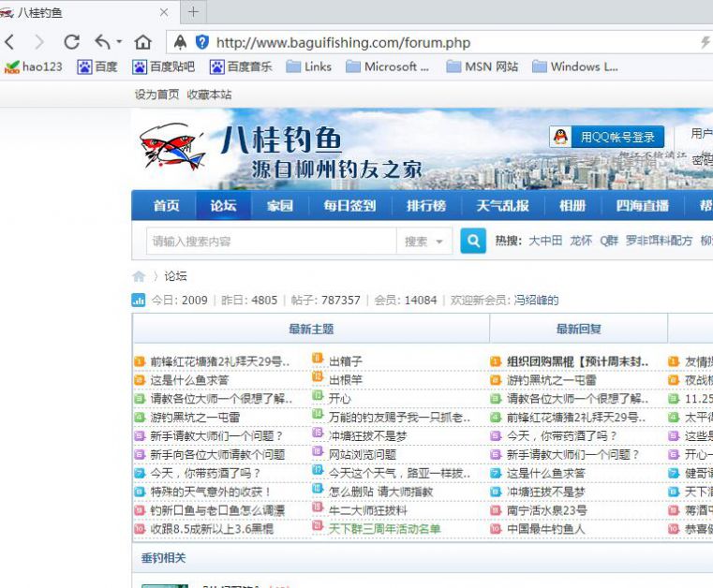
Task: Switch to the 最新回复 column header
Action: pos(578,329)
